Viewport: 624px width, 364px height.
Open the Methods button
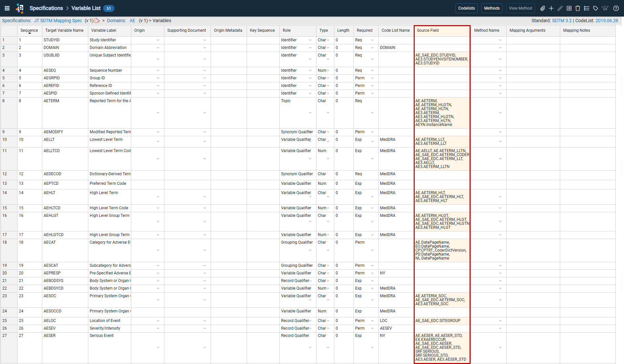pyautogui.click(x=492, y=8)
